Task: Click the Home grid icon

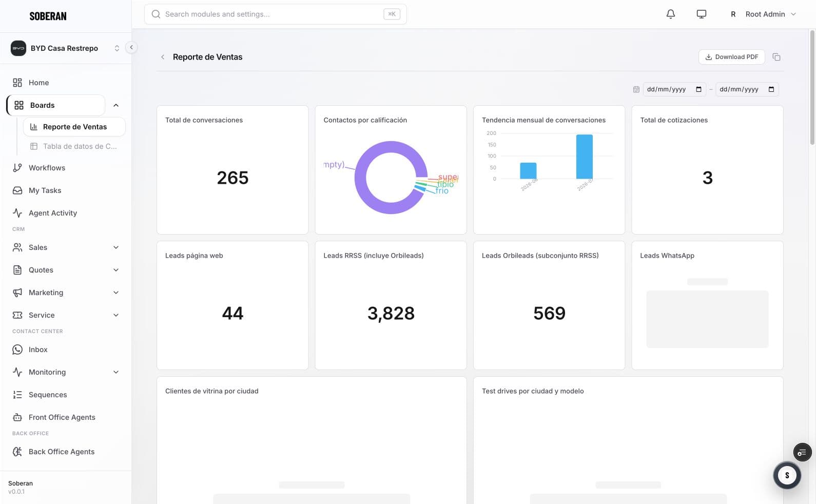Action: [17, 83]
